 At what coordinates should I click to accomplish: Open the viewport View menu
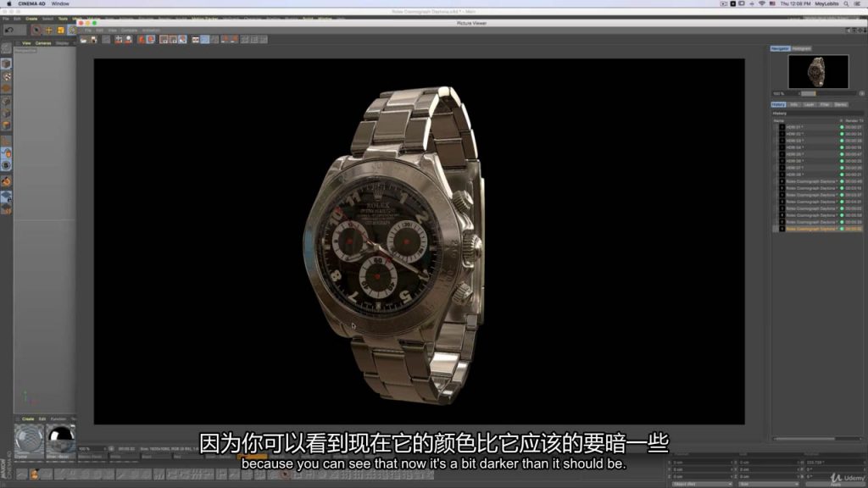tap(26, 42)
